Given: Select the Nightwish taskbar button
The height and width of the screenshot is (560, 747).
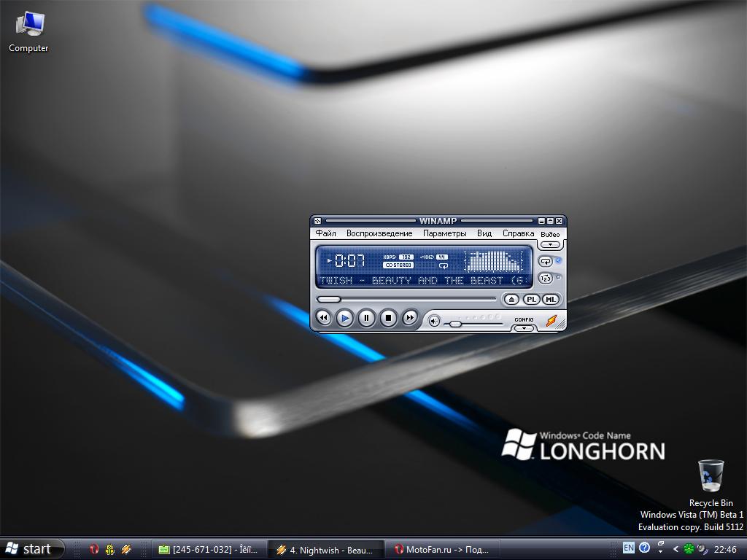Looking at the screenshot, I should point(326,550).
